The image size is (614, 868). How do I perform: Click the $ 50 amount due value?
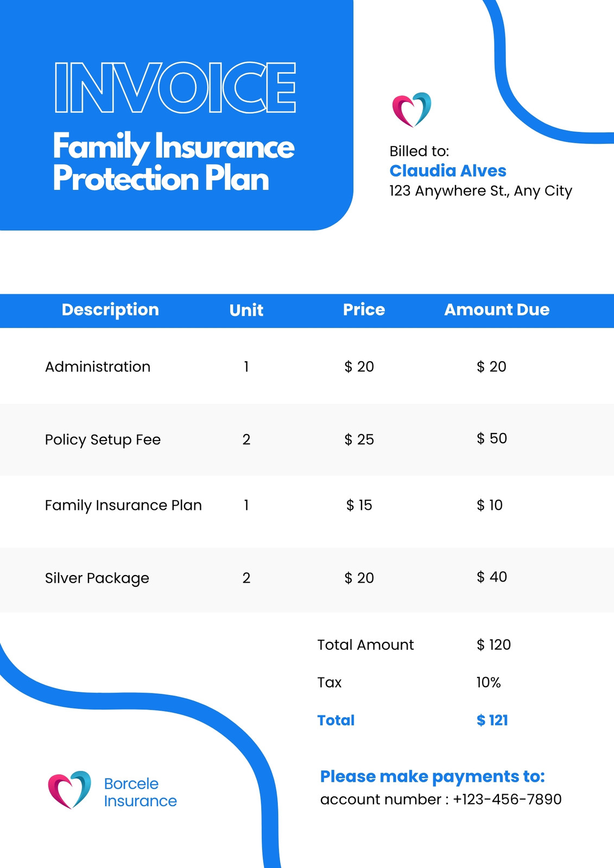(x=492, y=438)
